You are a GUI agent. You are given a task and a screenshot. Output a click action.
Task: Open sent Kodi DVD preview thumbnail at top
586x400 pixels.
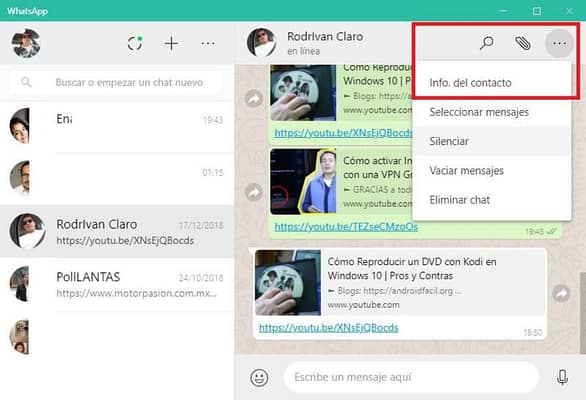click(303, 92)
